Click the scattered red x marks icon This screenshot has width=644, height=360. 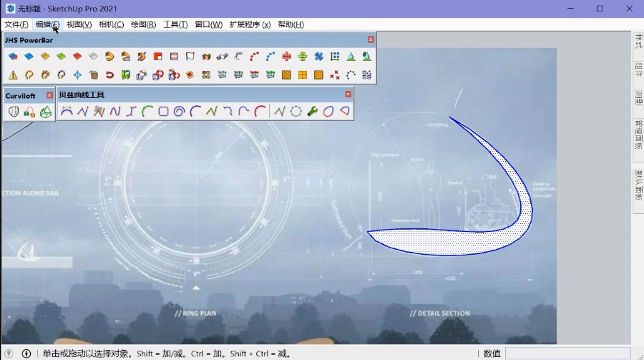(x=335, y=75)
